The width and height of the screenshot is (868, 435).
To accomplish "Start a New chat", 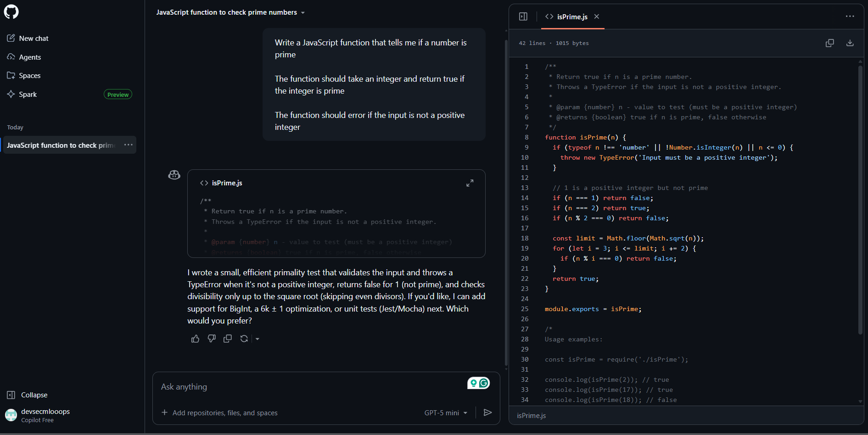I will click(x=34, y=38).
